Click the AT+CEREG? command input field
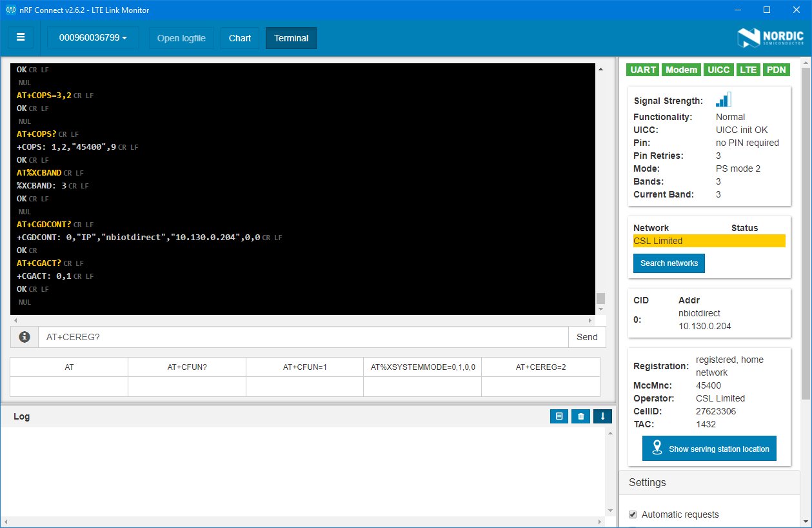Screen dimensions: 812x528 point(303,337)
